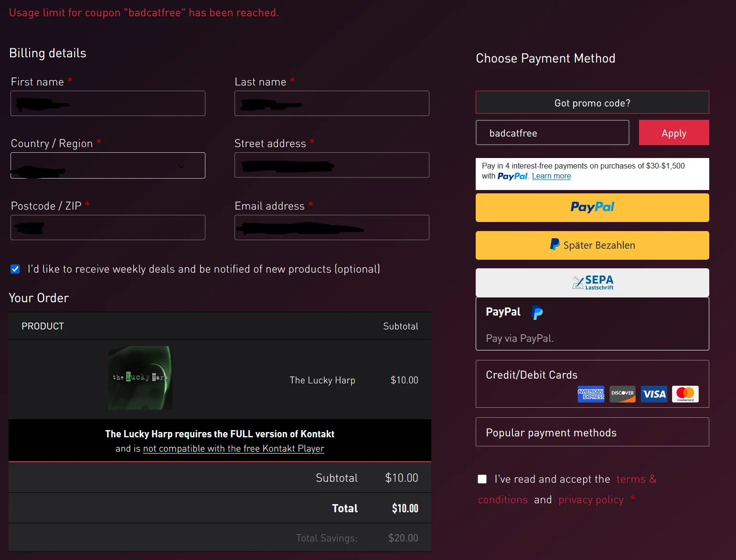Viewport: 736px width, 560px height.
Task: Click the First name field
Action: point(108,104)
